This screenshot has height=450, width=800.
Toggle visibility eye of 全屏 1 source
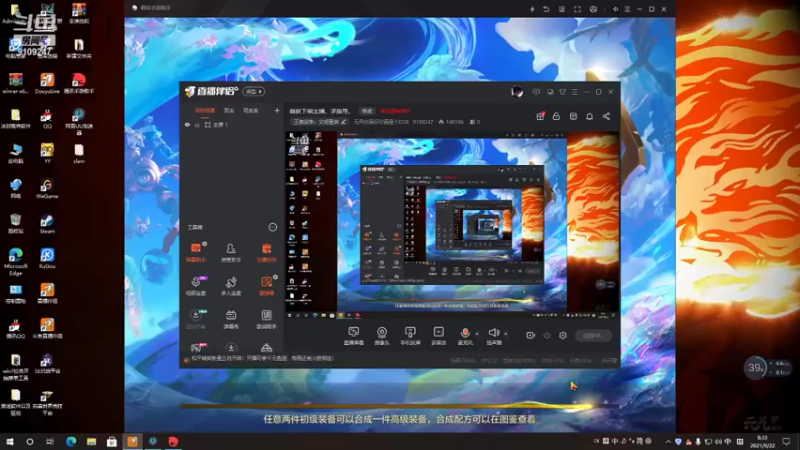point(187,124)
